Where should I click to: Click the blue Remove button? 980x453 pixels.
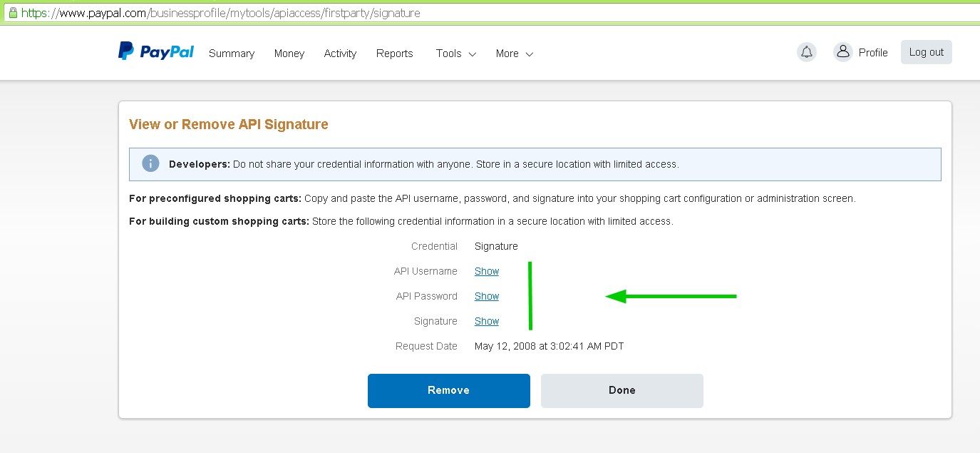pos(449,391)
